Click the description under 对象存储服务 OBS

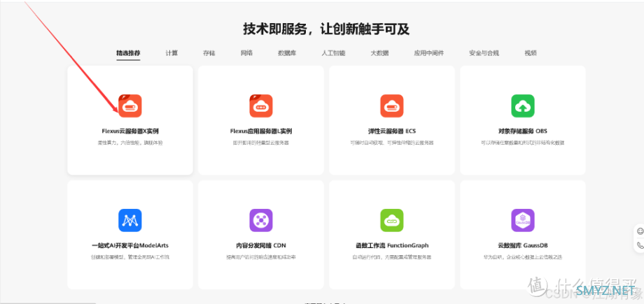523,143
